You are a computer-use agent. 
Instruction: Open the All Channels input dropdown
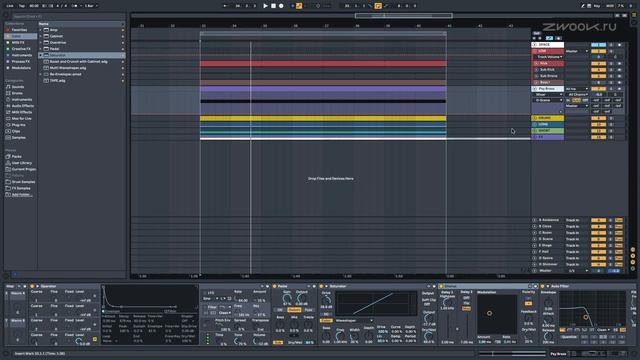coord(577,94)
